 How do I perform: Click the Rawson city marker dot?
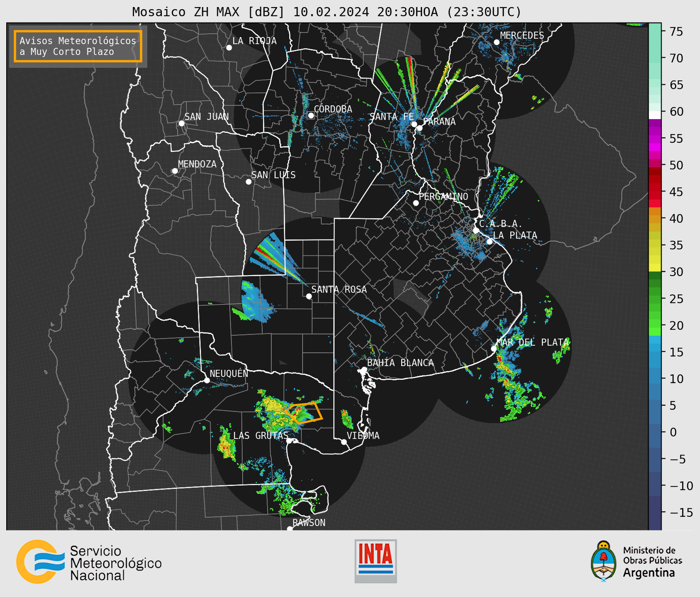click(290, 528)
